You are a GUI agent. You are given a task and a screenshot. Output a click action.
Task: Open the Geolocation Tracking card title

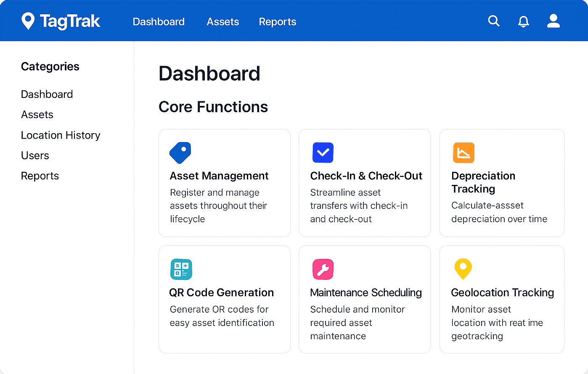click(502, 292)
